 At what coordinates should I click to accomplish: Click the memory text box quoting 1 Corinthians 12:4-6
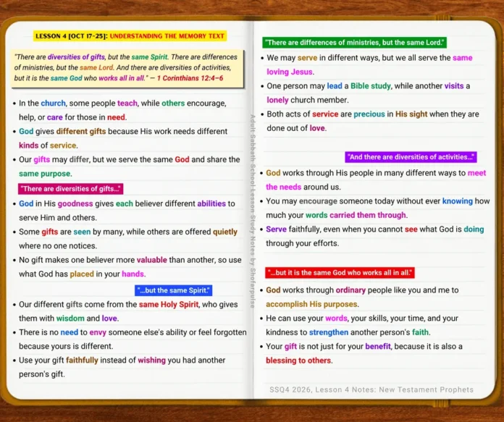point(127,68)
